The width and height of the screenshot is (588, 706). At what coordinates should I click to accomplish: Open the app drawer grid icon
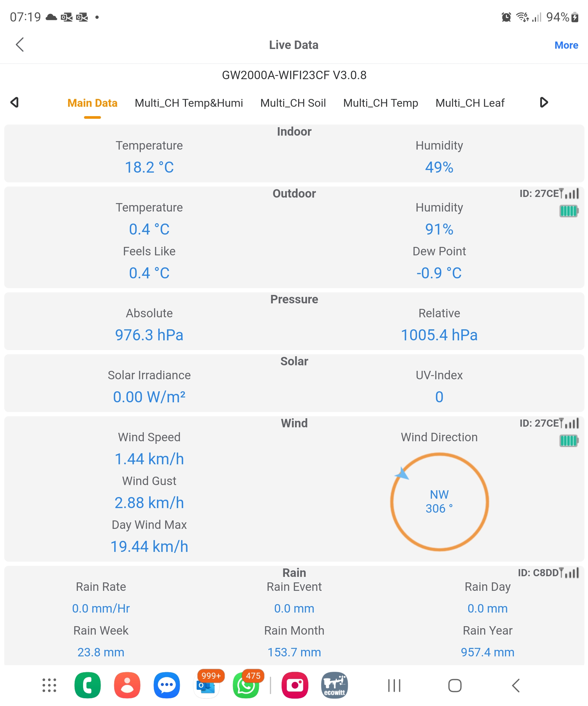click(49, 685)
